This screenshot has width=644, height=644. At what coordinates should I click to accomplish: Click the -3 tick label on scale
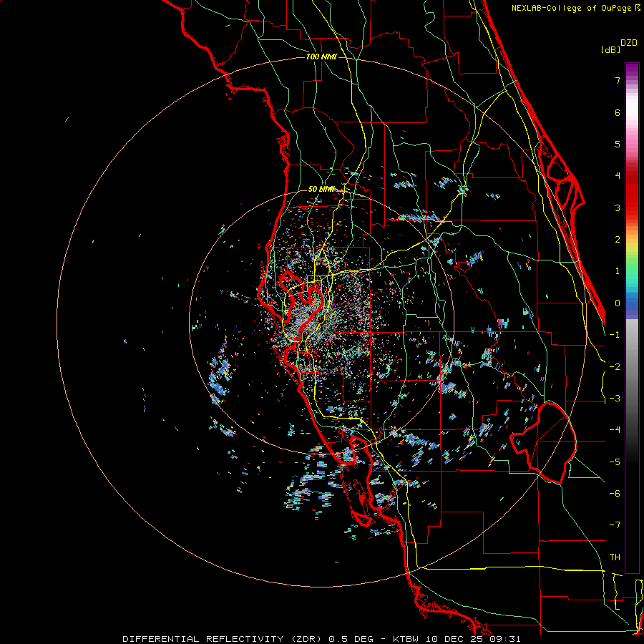(x=615, y=399)
